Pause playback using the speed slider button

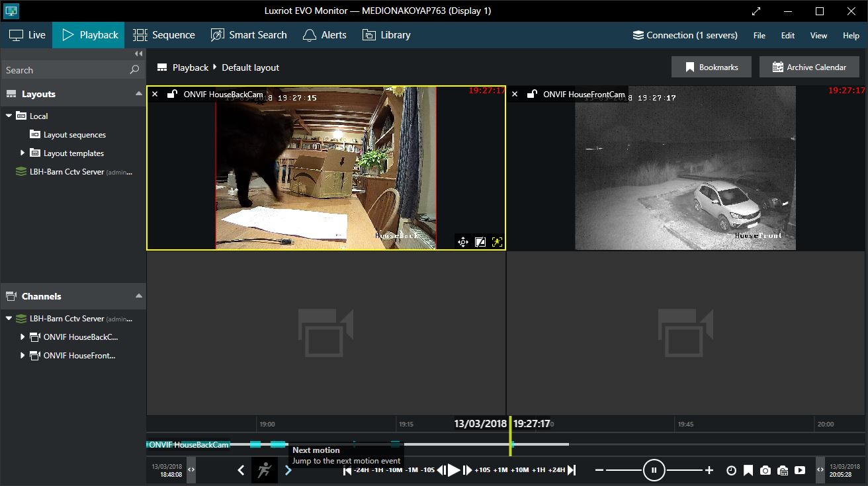654,470
